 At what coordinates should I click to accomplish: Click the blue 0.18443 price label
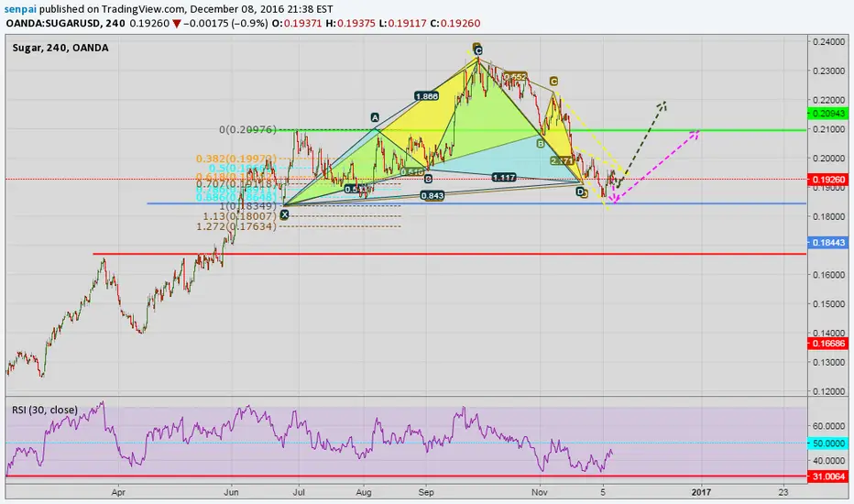(827, 243)
